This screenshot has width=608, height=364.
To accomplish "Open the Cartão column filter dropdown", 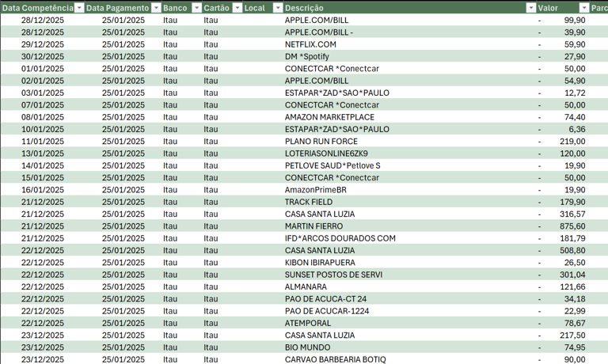I will coord(237,8).
